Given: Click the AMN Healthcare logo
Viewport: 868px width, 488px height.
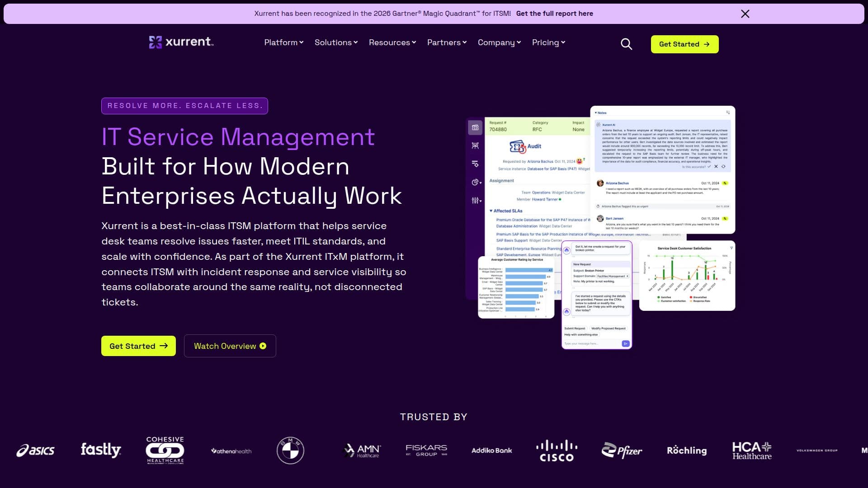Looking at the screenshot, I should click(362, 450).
